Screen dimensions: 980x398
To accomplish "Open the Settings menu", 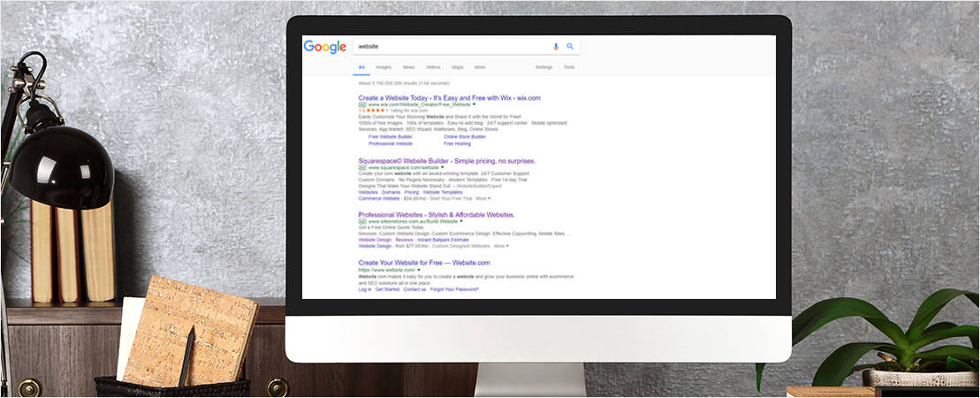I will [x=543, y=67].
